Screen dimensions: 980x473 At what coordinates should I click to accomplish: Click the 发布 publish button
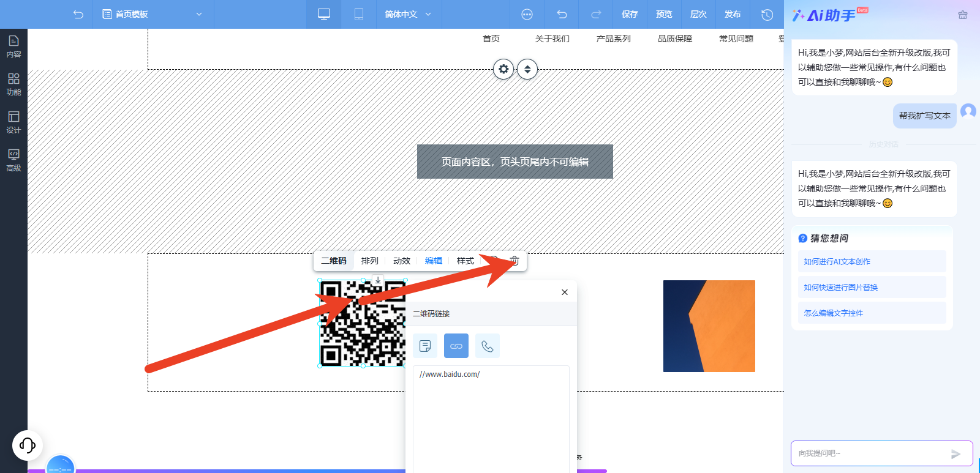click(733, 14)
